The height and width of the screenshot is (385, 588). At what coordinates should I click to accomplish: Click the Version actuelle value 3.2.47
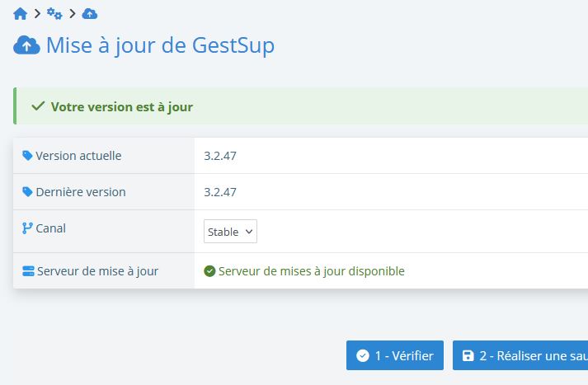tap(220, 156)
